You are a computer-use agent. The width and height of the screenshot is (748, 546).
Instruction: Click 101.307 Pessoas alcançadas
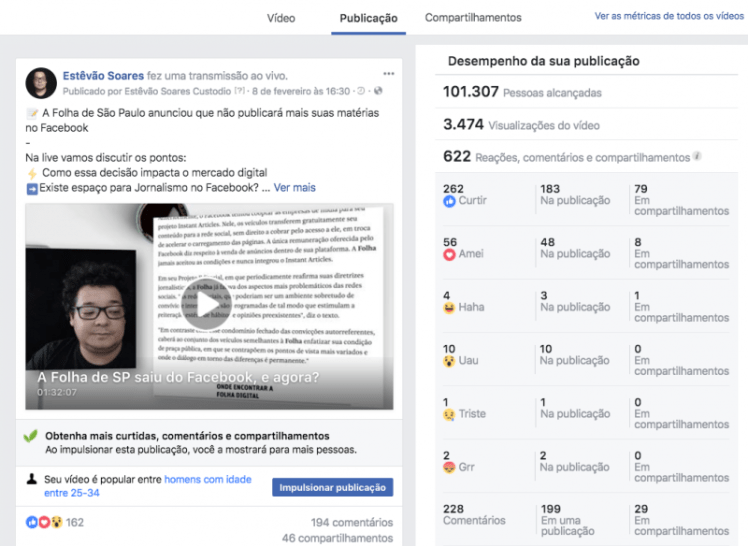tap(522, 92)
